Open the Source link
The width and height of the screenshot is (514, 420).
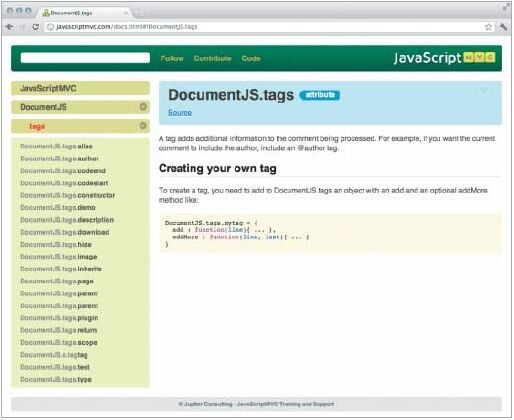point(180,112)
